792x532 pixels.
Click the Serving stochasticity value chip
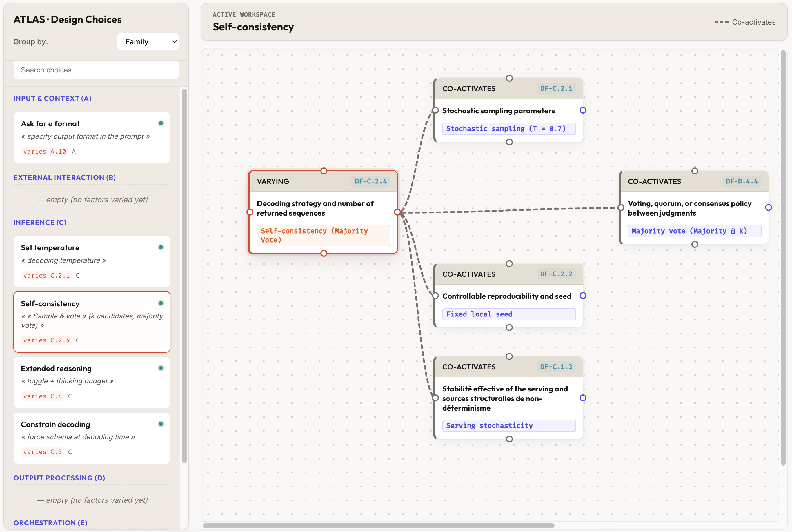coord(509,425)
